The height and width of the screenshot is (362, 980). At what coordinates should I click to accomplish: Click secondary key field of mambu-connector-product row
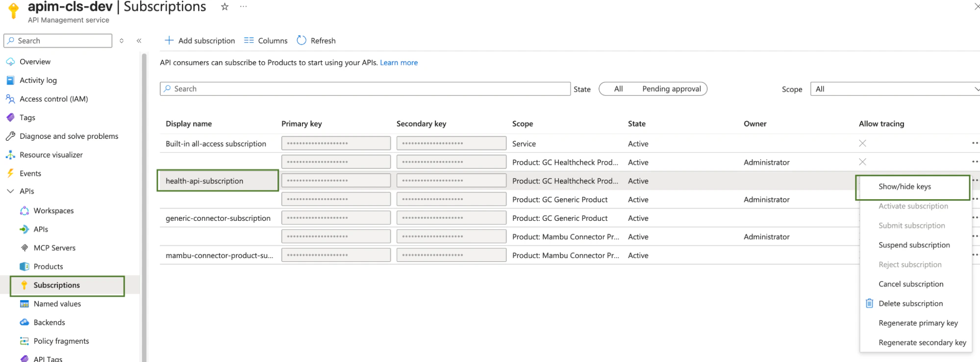click(451, 255)
